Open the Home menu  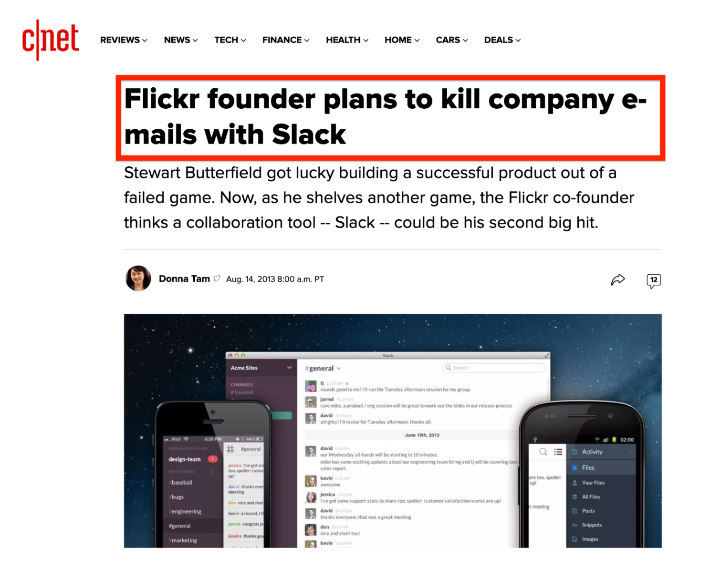(x=402, y=40)
